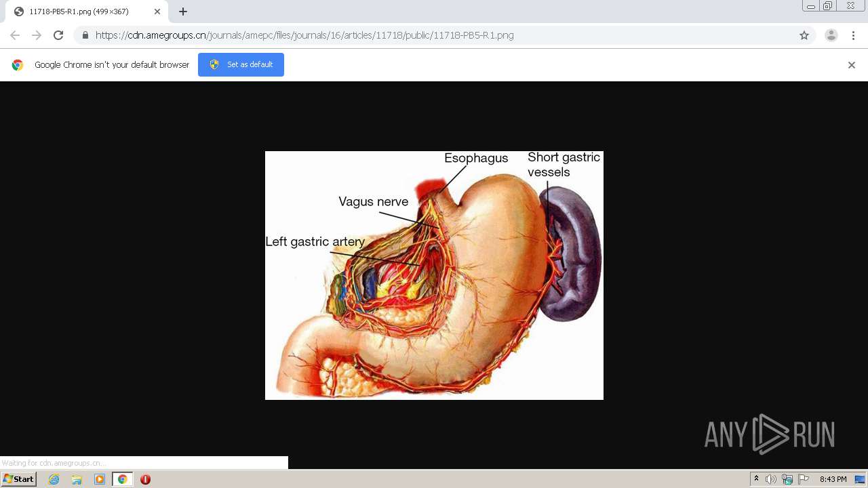The image size is (868, 488).
Task: Open a new tab with plus button
Action: [x=183, y=12]
